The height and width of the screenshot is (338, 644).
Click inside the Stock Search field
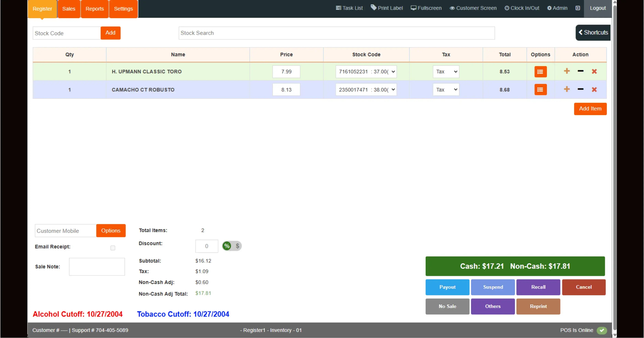[x=336, y=33]
